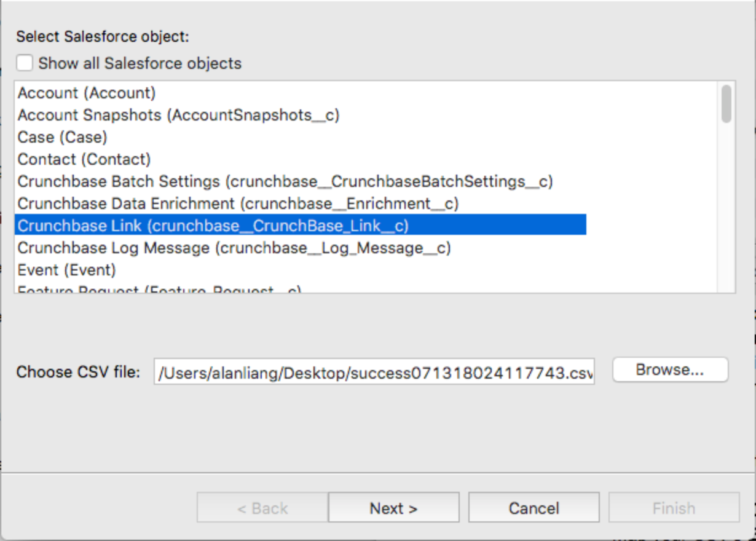Open file chooser with Browse... button

[x=670, y=370]
